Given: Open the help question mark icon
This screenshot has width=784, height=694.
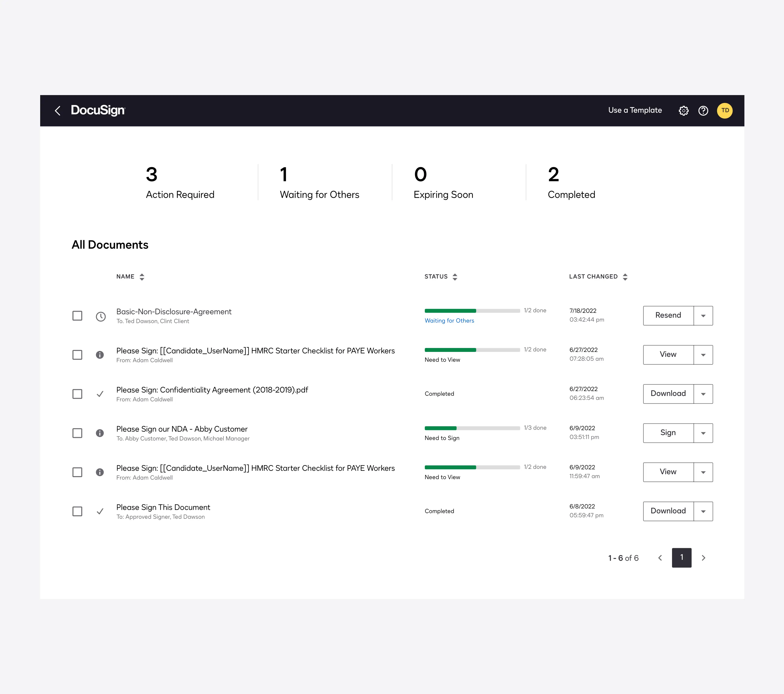Looking at the screenshot, I should 703,111.
